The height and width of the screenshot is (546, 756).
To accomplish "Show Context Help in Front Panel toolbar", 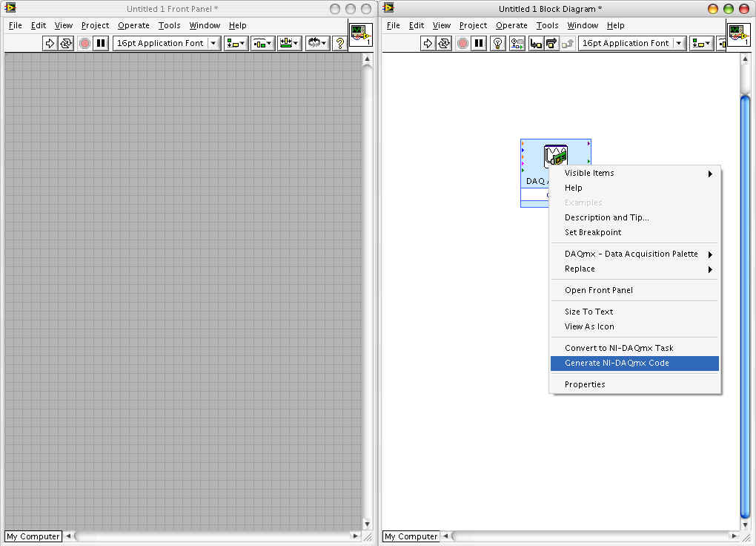I will 340,44.
